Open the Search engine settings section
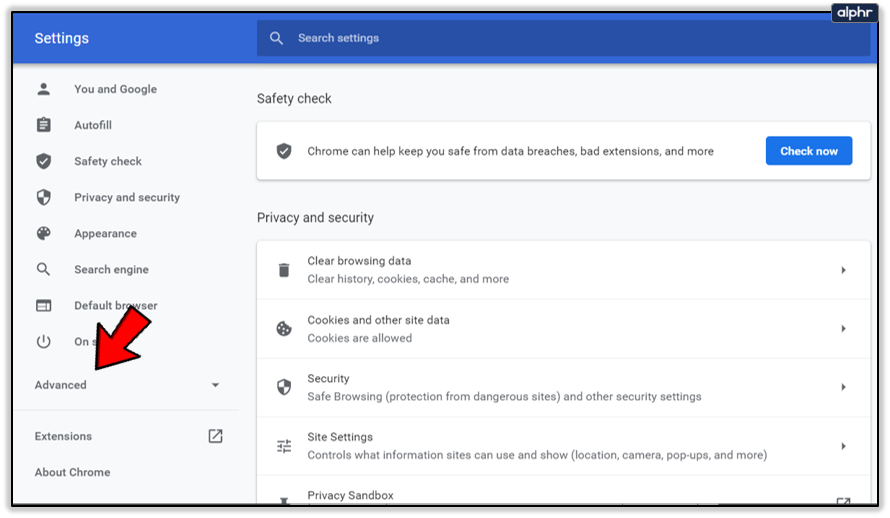This screenshot has width=890, height=518. (111, 269)
